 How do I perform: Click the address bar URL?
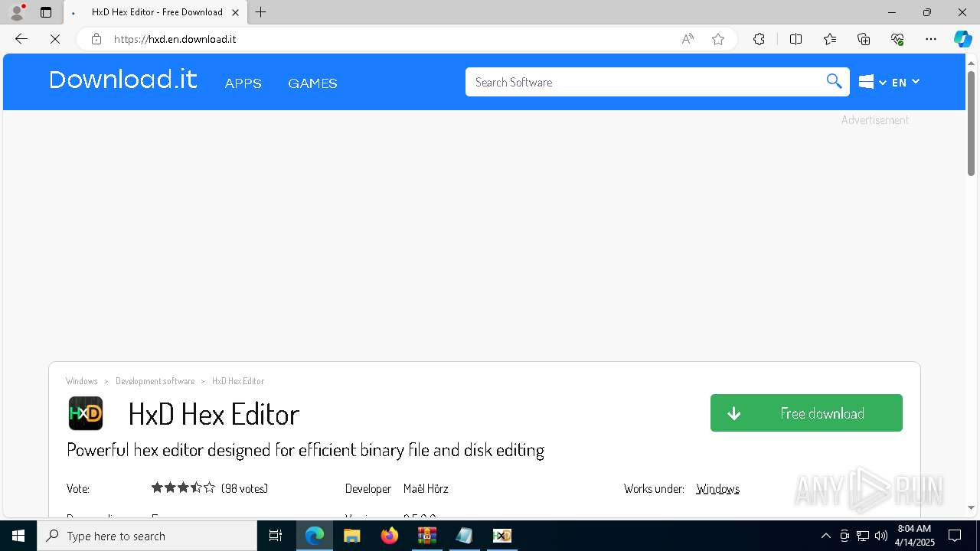[175, 39]
